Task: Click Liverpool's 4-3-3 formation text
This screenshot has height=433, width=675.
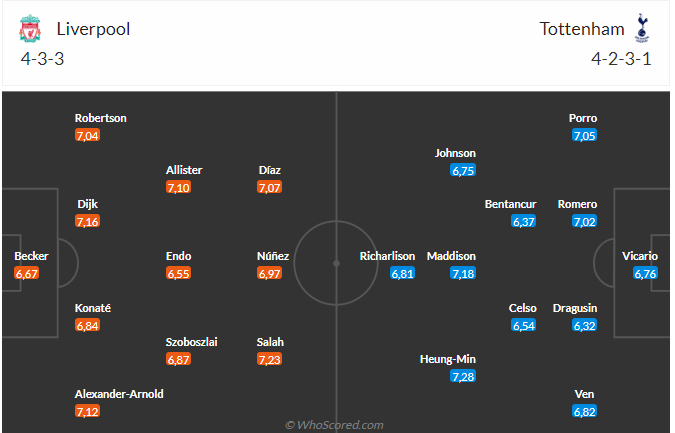Action: (43, 58)
